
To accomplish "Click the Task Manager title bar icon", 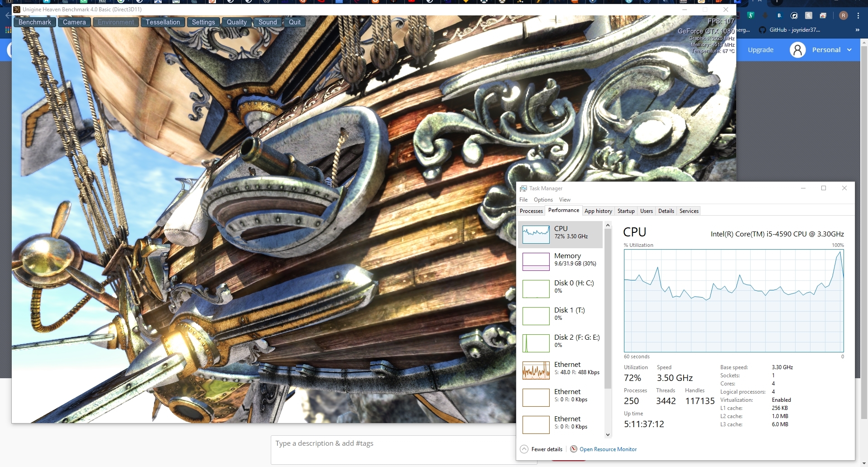I will coord(523,188).
